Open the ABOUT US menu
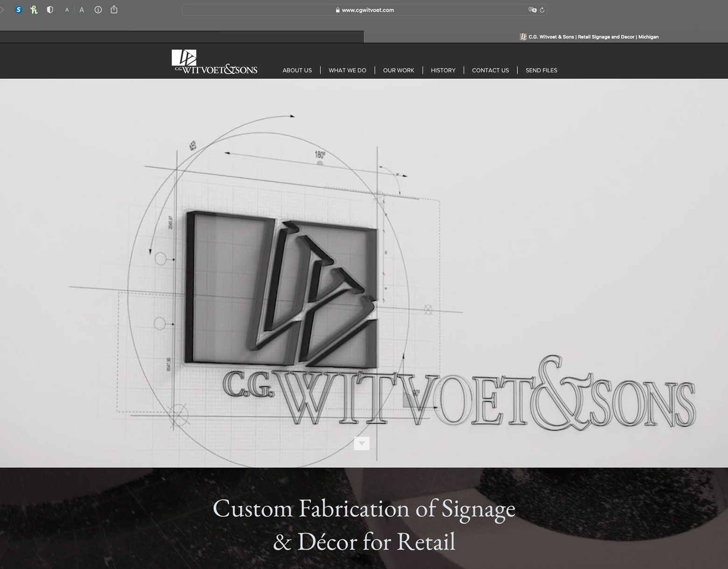 click(297, 70)
